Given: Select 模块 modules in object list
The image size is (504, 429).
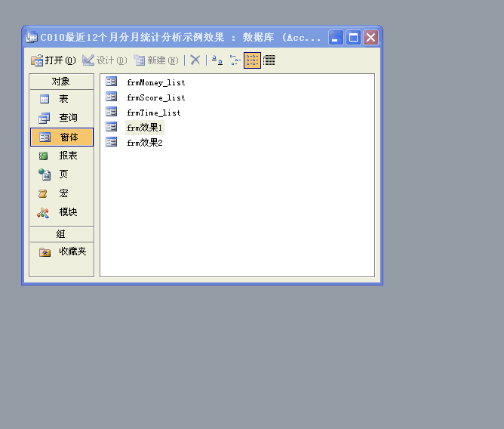Looking at the screenshot, I should pyautogui.click(x=61, y=212).
